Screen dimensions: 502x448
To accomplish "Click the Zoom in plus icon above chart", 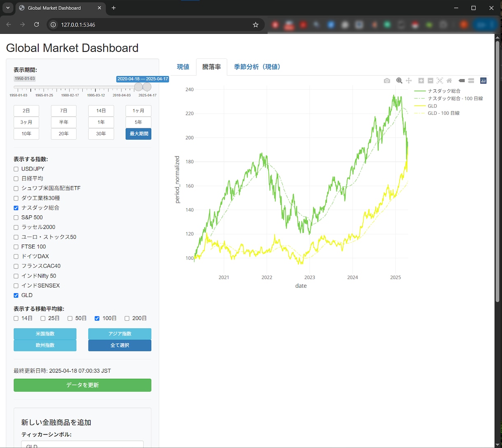I will pos(421,81).
